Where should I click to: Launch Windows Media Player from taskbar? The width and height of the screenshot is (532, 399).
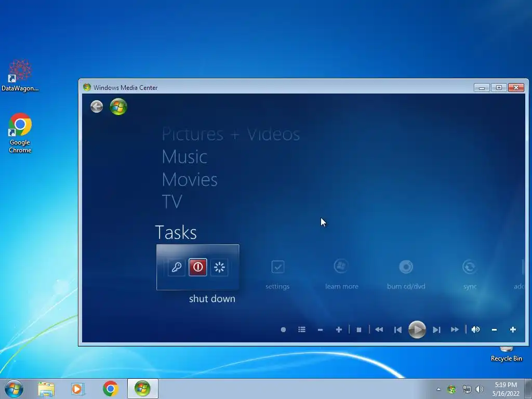pyautogui.click(x=78, y=389)
